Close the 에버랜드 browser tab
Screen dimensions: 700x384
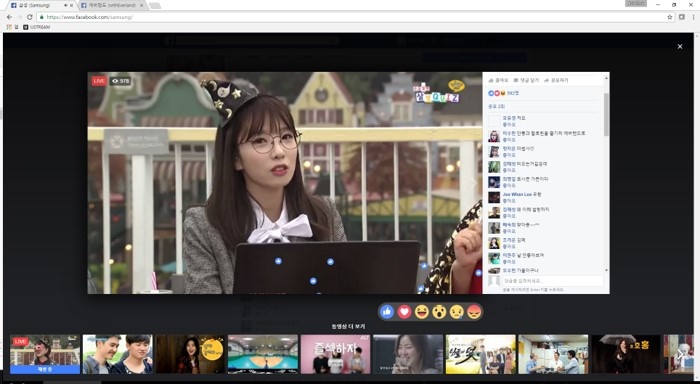(x=142, y=5)
